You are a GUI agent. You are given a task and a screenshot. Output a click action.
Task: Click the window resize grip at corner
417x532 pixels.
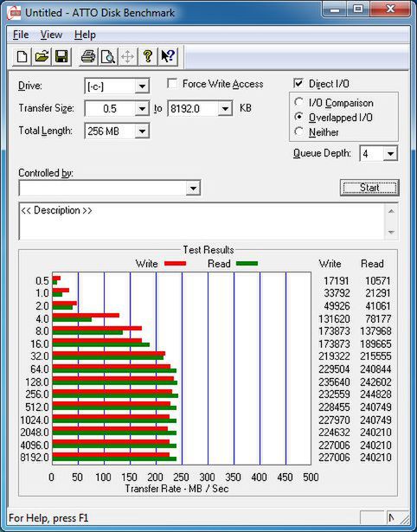click(404, 518)
